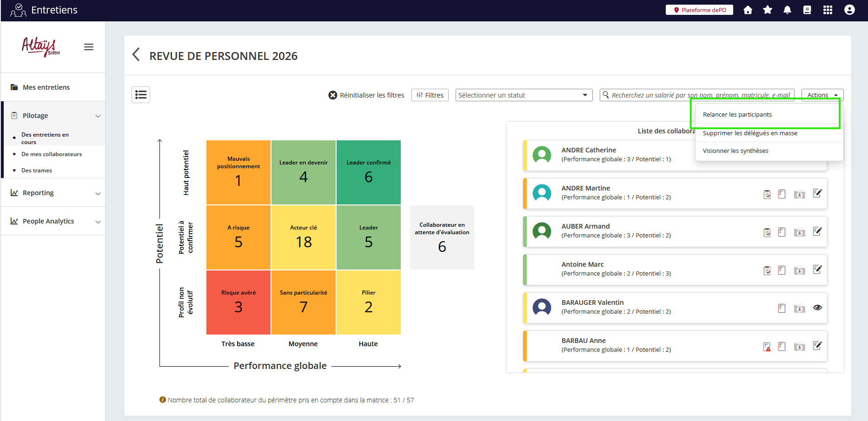Viewport: 868px width, 421px height.
Task: Open the Filtres button
Action: [x=430, y=95]
